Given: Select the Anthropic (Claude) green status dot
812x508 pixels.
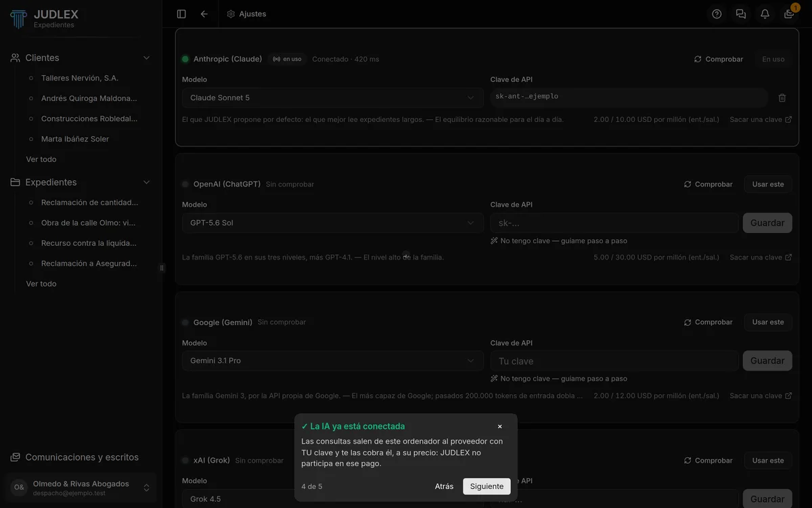Looking at the screenshot, I should click(185, 59).
